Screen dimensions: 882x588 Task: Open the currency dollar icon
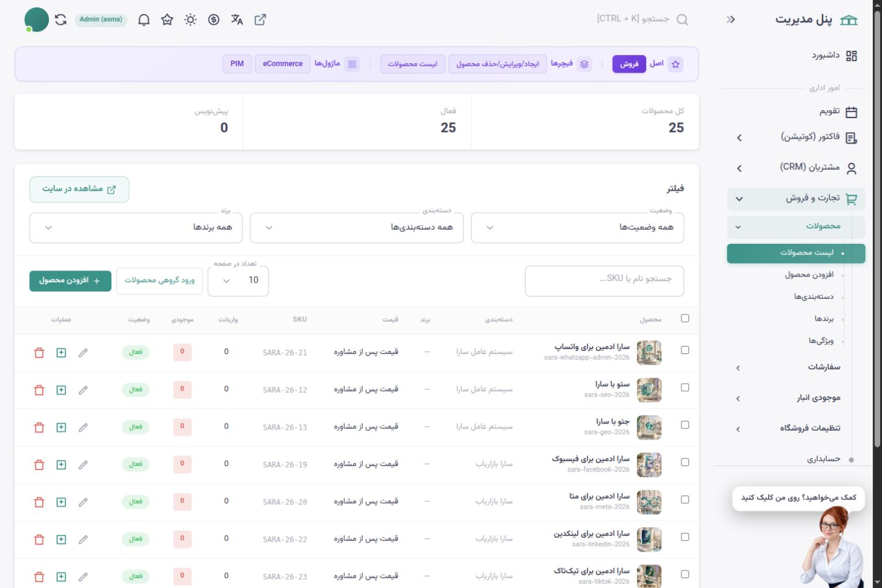(214, 20)
